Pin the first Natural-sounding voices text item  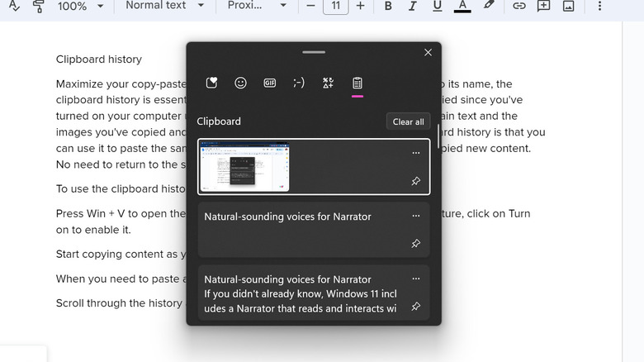coord(415,244)
